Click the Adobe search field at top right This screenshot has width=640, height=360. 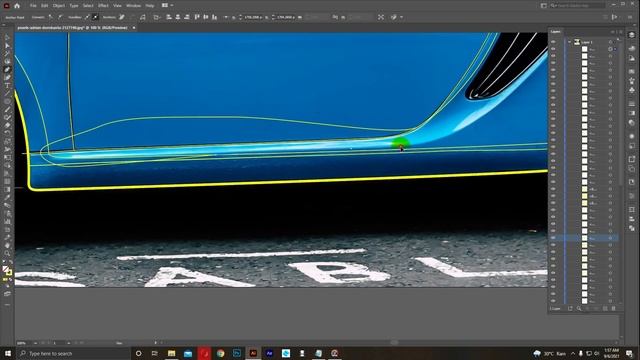coord(577,5)
